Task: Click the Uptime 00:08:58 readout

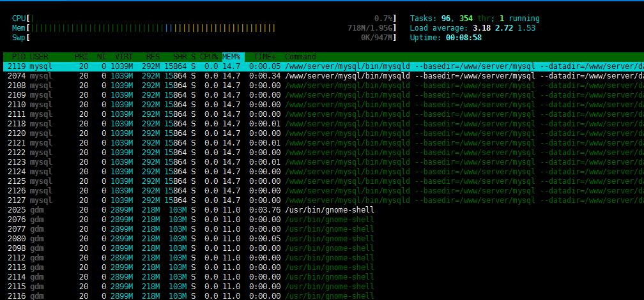Action: 446,38
